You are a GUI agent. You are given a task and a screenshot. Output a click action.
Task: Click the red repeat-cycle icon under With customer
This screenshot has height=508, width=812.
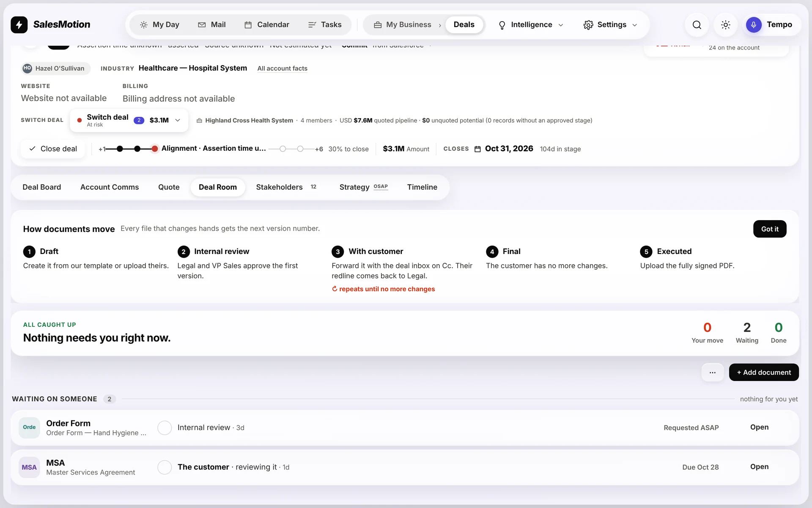[335, 289]
